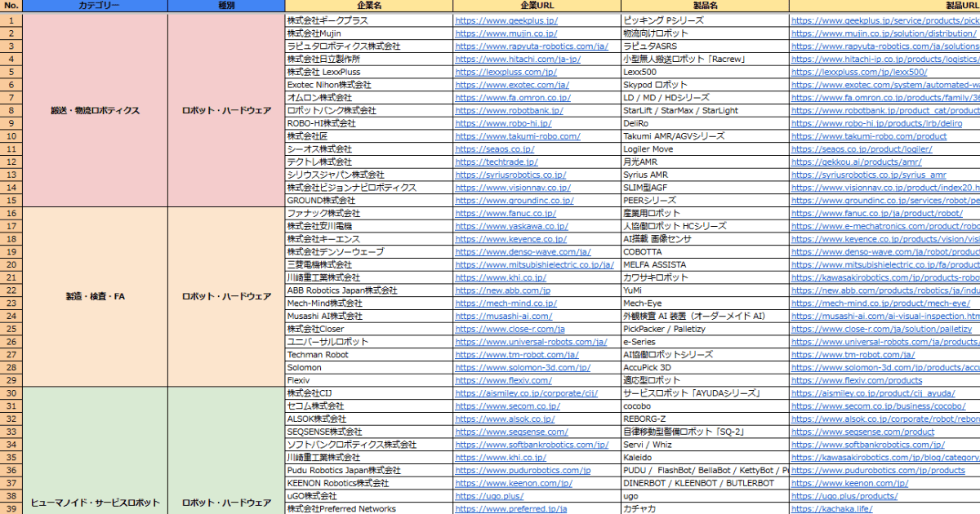This screenshot has height=514, width=980.
Task: Open the https://kachaka.life/ link
Action: coord(831,509)
